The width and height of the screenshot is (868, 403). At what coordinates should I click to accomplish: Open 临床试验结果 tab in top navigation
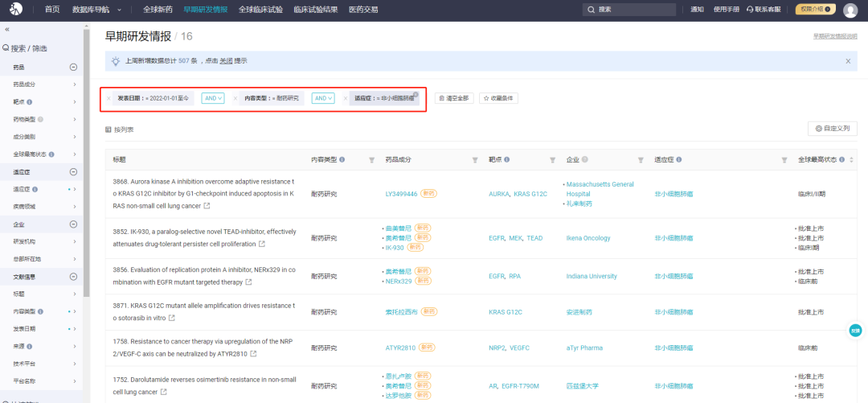[316, 10]
